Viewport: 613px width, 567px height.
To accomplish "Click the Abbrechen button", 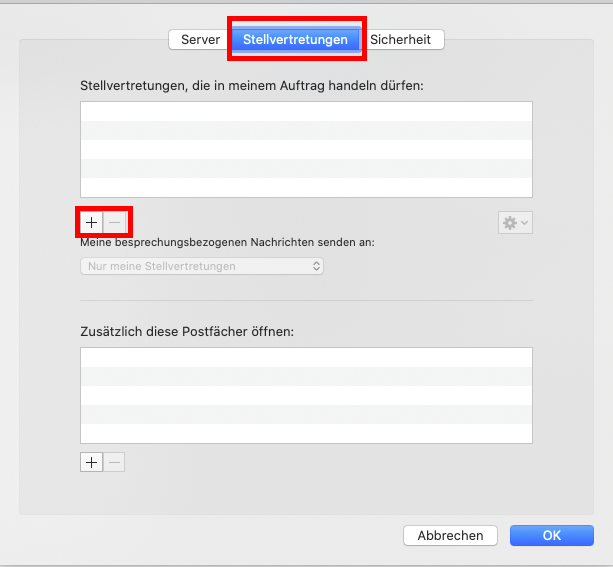I will click(450, 535).
